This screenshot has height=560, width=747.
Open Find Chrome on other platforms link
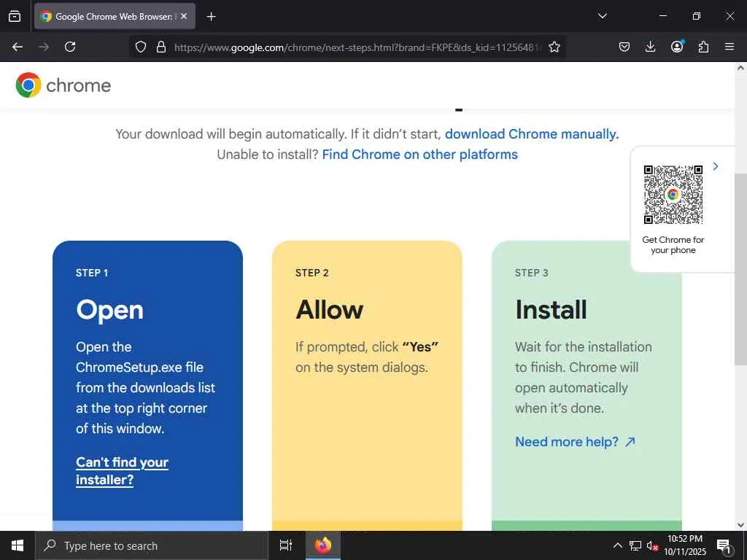419,155
